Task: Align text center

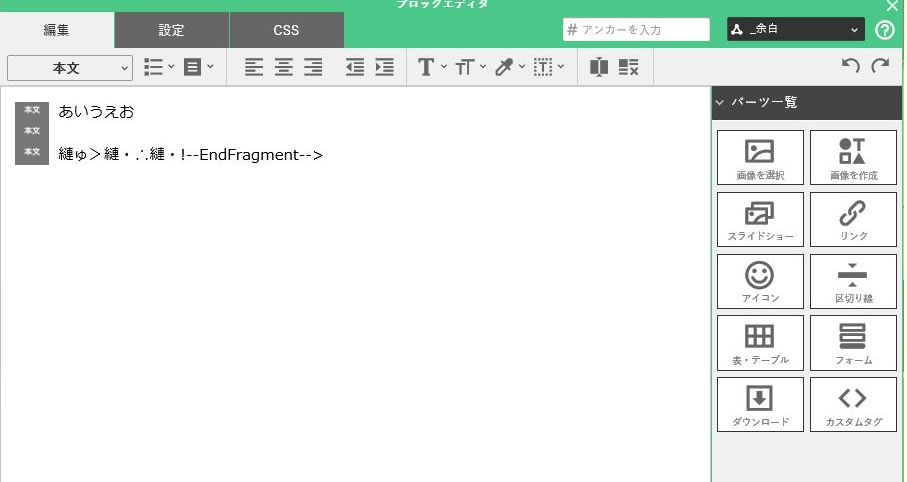Action: (x=283, y=67)
